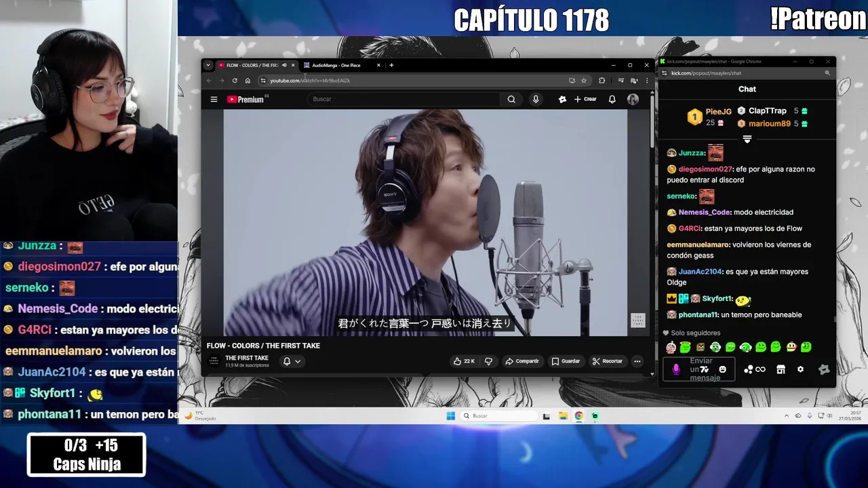Go to browser home page

pyautogui.click(x=248, y=81)
